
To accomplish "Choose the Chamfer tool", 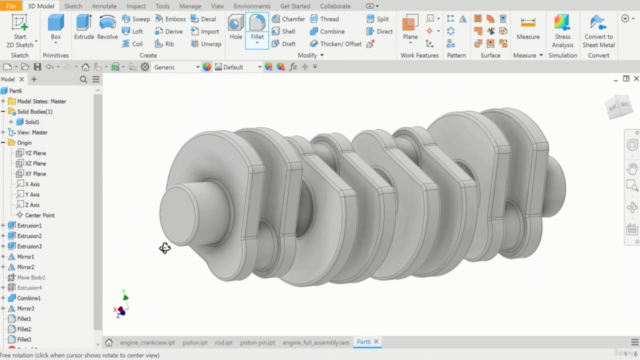I will click(288, 19).
